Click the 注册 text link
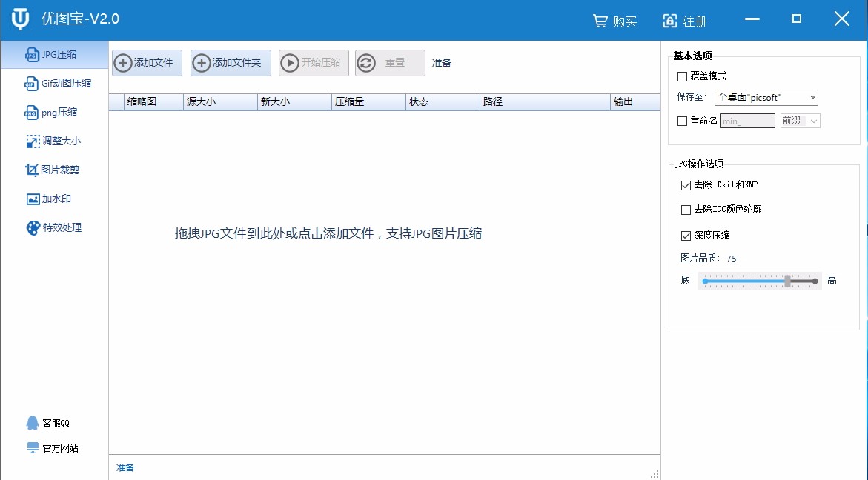868x480 pixels. tap(695, 21)
